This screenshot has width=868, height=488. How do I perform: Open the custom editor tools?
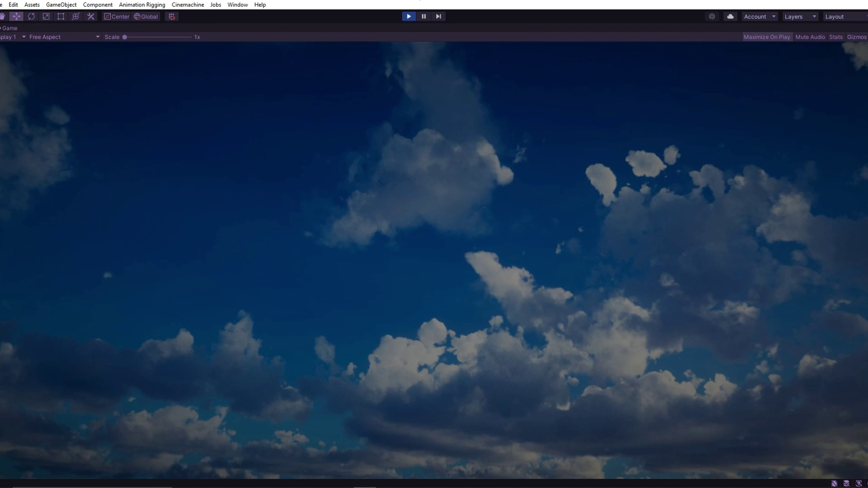click(91, 17)
